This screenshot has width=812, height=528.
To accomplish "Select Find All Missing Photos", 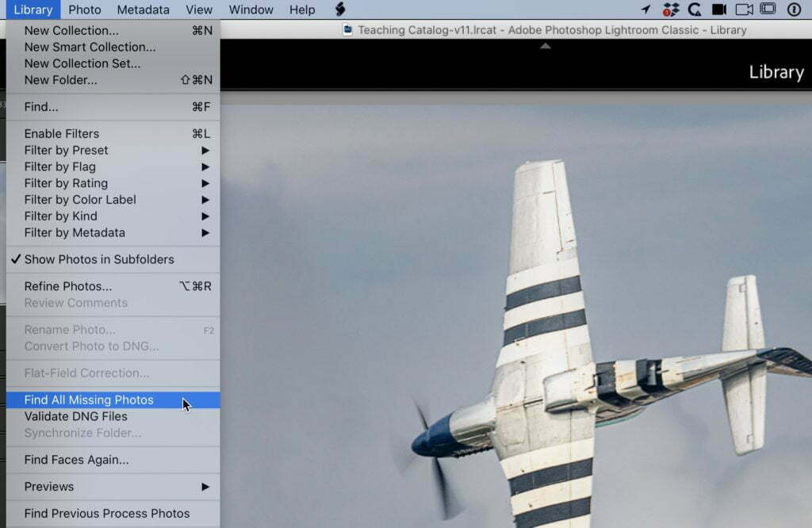I will coord(113,400).
